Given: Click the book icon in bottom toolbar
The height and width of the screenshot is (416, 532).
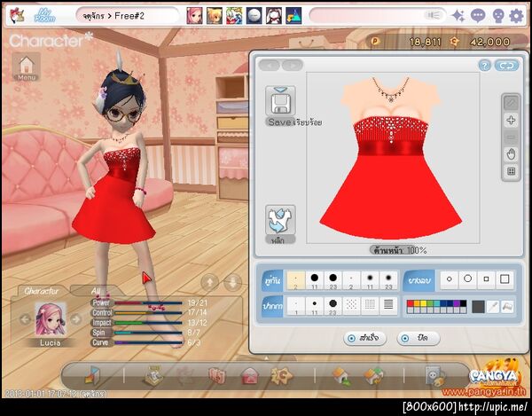Looking at the screenshot, I should click(x=91, y=375).
